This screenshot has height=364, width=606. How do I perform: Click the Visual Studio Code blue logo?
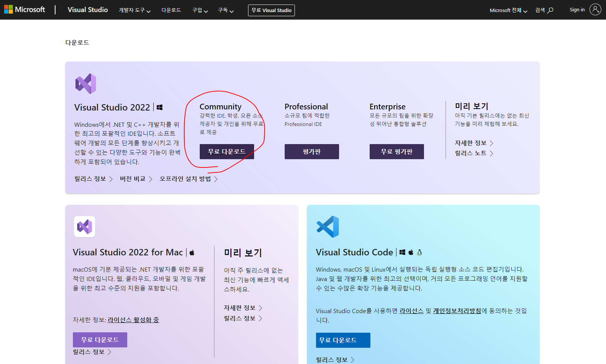(x=328, y=227)
